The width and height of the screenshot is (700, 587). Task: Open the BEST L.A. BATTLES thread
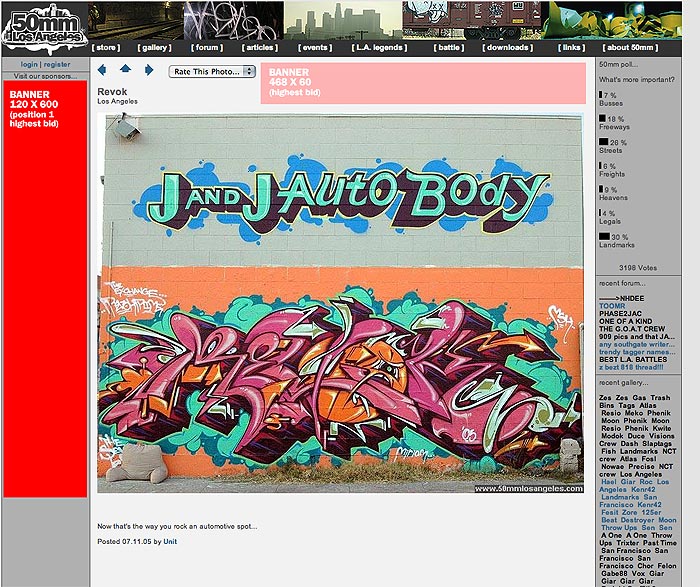[633, 359]
